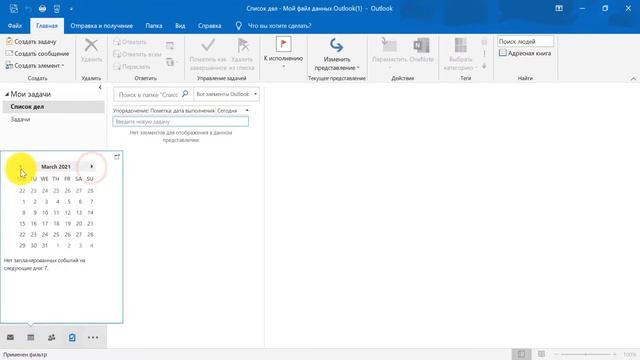Click the magnifier search icon
This screenshot has width=640, height=360.
point(185,94)
